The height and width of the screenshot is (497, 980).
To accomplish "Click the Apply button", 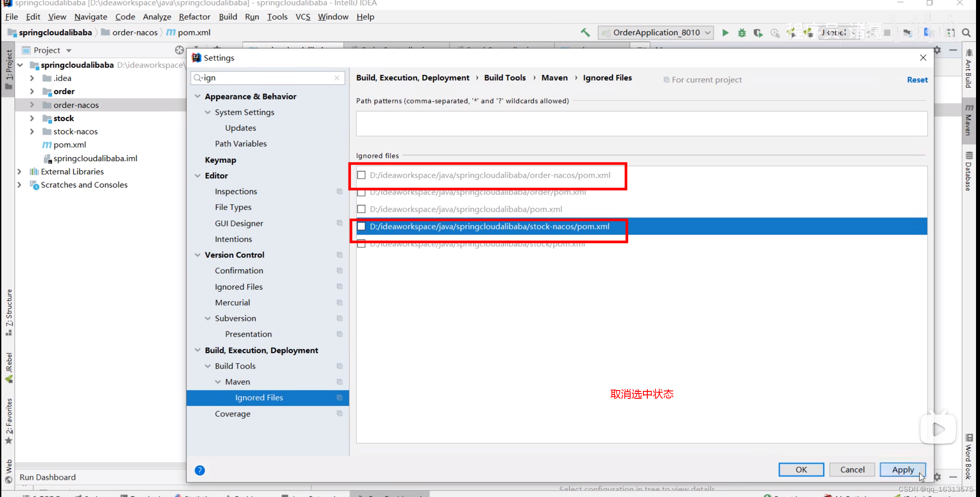I will pyautogui.click(x=903, y=469).
